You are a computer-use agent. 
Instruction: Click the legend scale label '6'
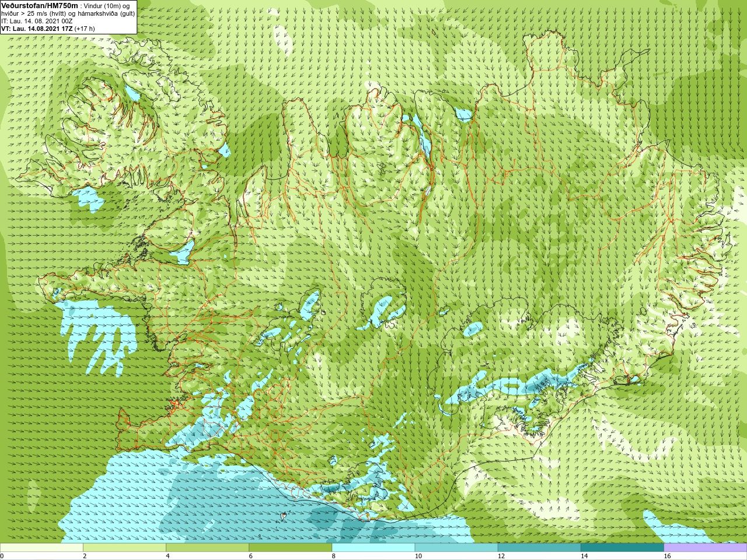click(250, 556)
